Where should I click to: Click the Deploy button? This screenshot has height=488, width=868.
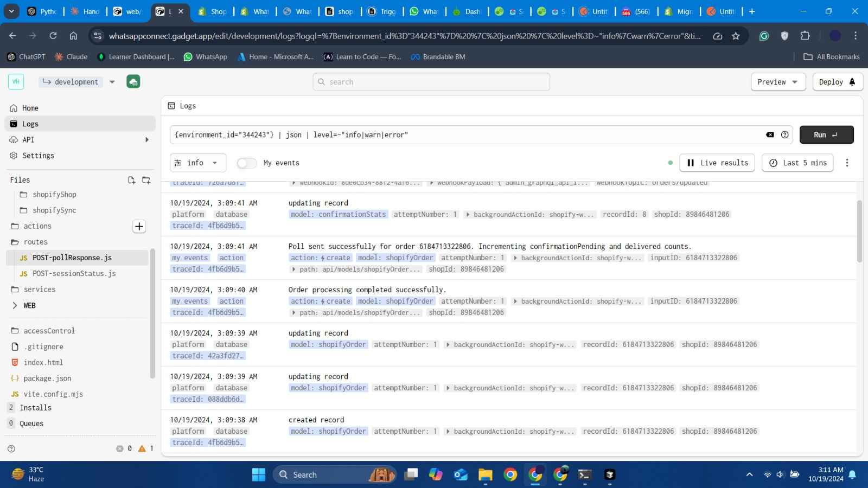tap(838, 82)
